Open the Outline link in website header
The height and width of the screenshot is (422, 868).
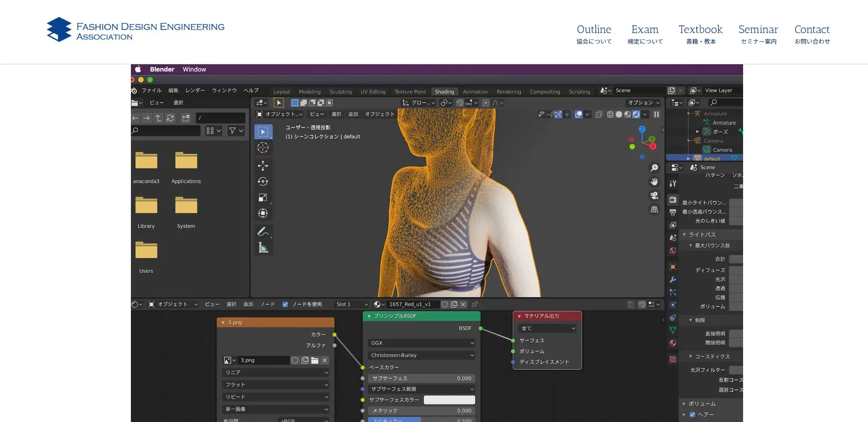(594, 34)
